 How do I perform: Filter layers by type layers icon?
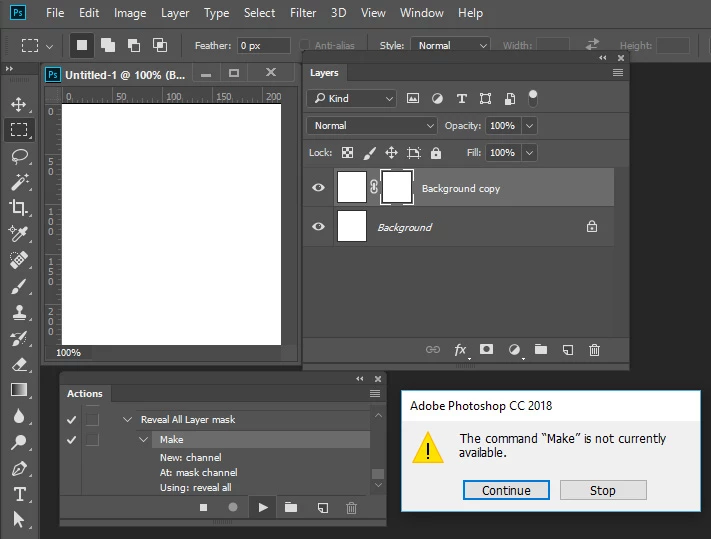click(x=462, y=98)
